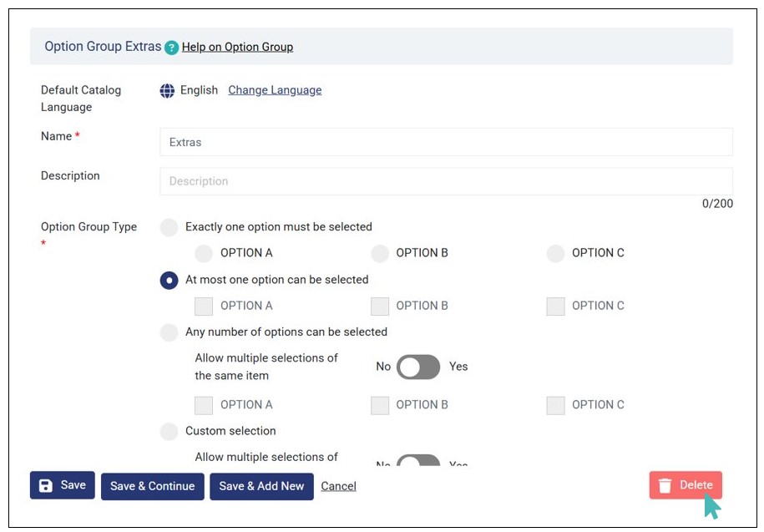Click in the Name input field
Viewport: 764px width, 532px height.
pyautogui.click(x=446, y=142)
